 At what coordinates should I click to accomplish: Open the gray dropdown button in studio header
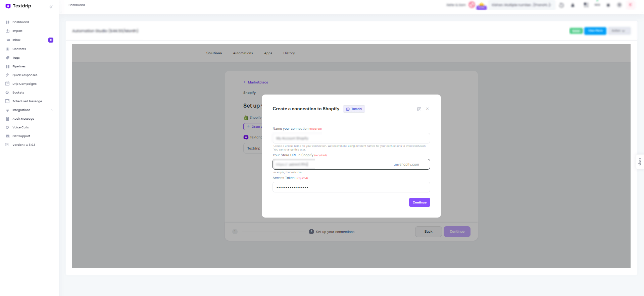pos(620,31)
